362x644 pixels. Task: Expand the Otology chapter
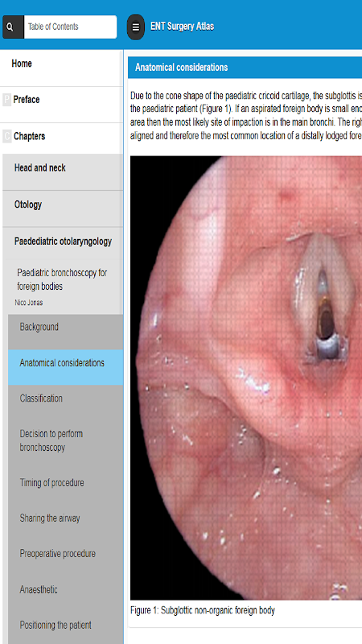[63, 208]
